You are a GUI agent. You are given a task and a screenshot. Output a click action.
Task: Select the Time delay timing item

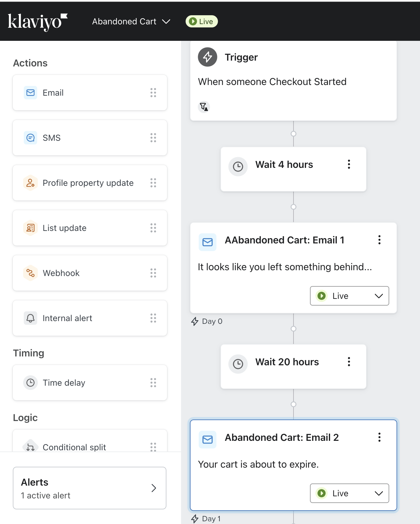click(90, 383)
